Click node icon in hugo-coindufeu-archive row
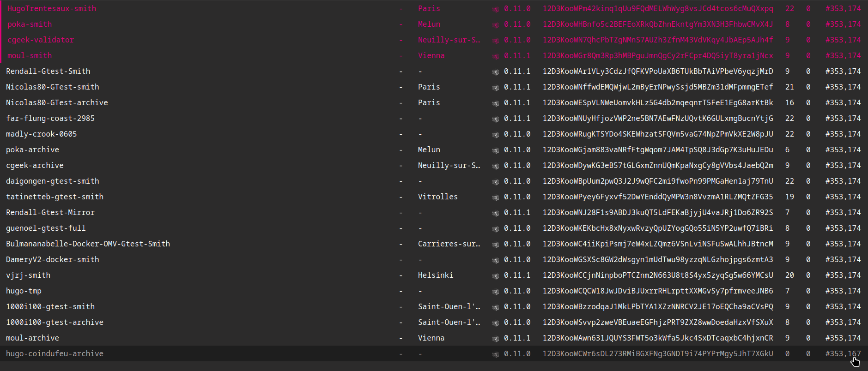This screenshot has height=371, width=868. coord(495,354)
